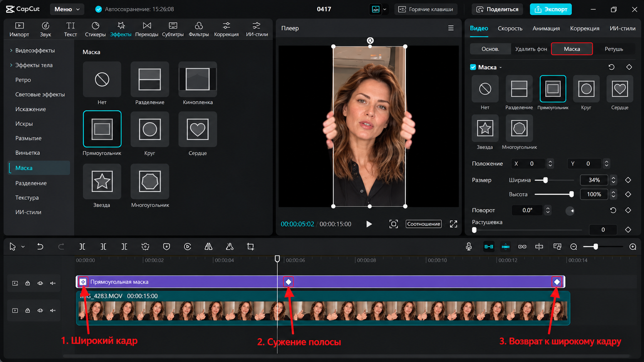The image size is (644, 362).
Task: Uncheck the Маска checkbox in right panel
Action: point(473,67)
